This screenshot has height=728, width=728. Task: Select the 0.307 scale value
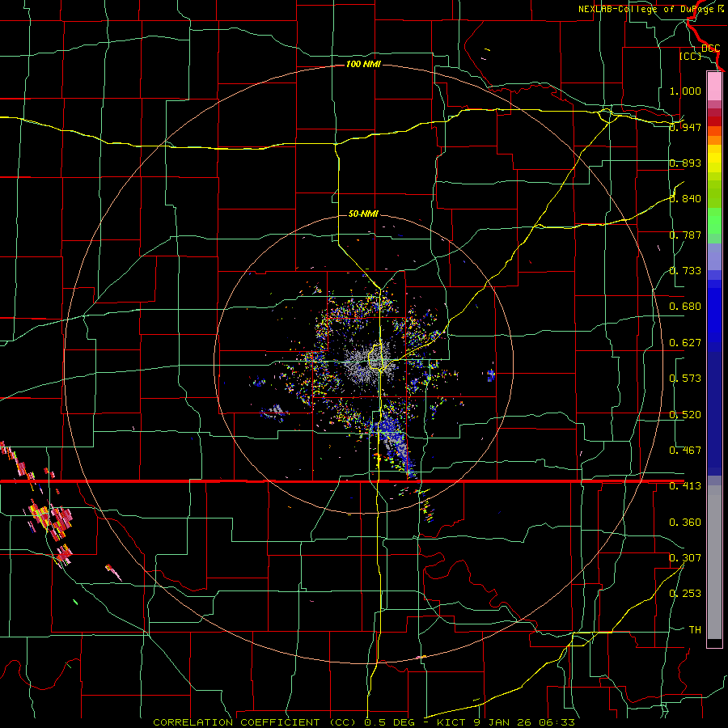[x=685, y=558]
